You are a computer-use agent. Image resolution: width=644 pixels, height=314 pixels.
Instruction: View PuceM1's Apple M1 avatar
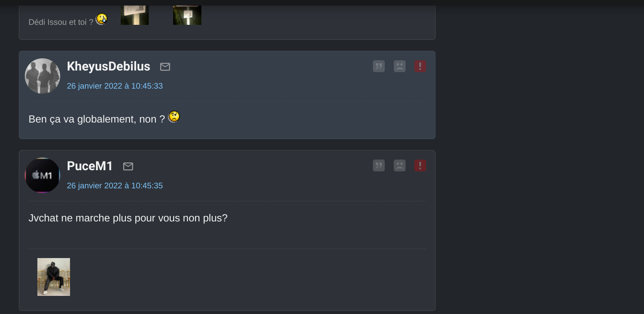coord(42,175)
